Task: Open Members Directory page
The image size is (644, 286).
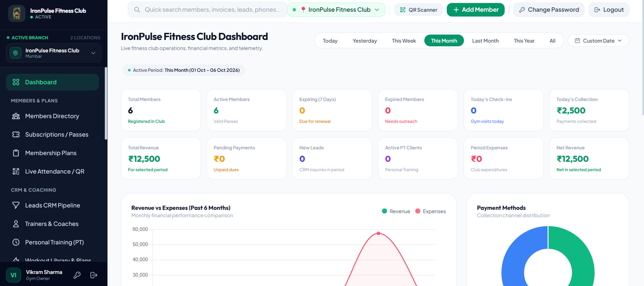Action: (52, 116)
